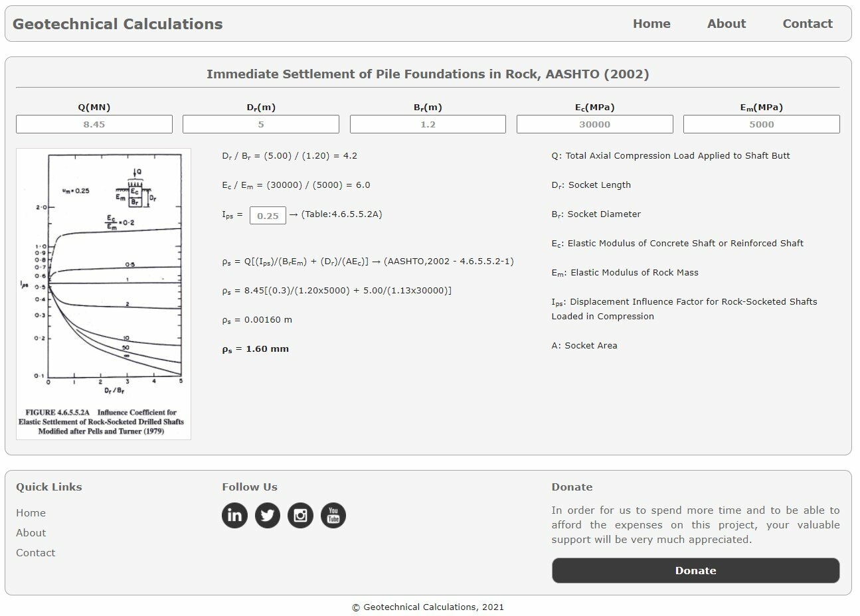Viewport: 860px width, 616px height.
Task: Click the Ec(MPa) concrete modulus field
Action: pyautogui.click(x=595, y=124)
